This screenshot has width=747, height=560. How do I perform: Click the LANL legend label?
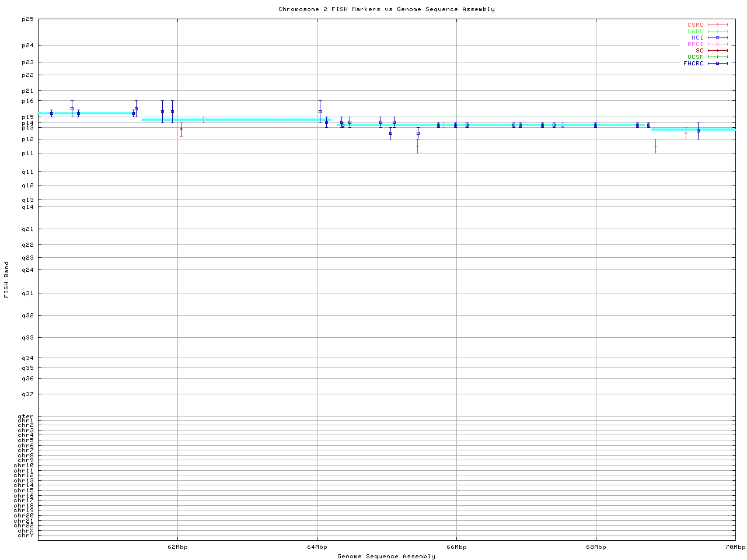point(695,32)
